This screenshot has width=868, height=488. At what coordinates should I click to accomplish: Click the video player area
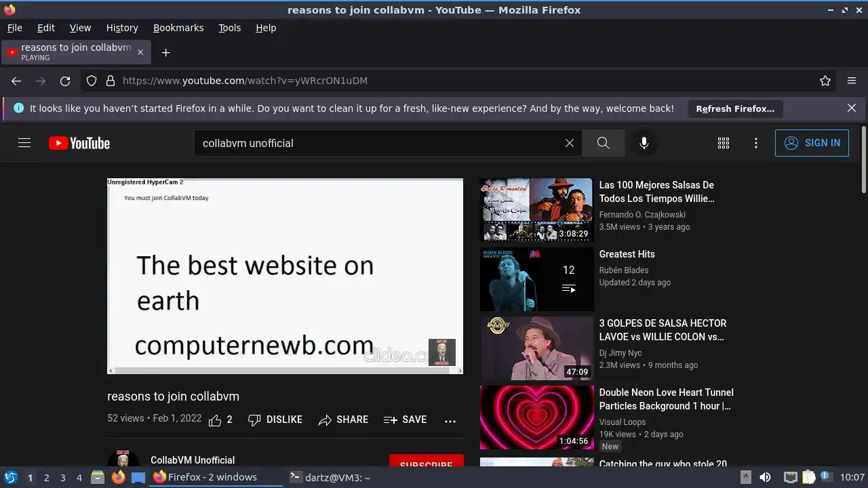(x=285, y=276)
